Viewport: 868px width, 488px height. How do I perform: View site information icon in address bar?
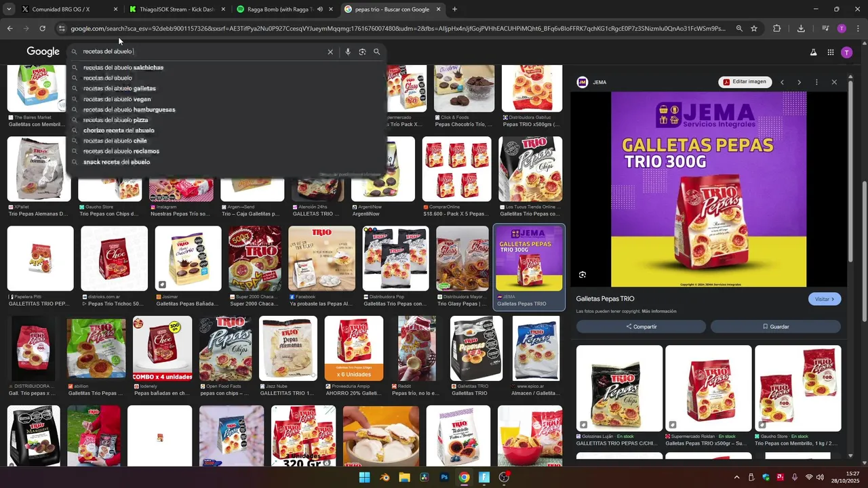(62, 28)
